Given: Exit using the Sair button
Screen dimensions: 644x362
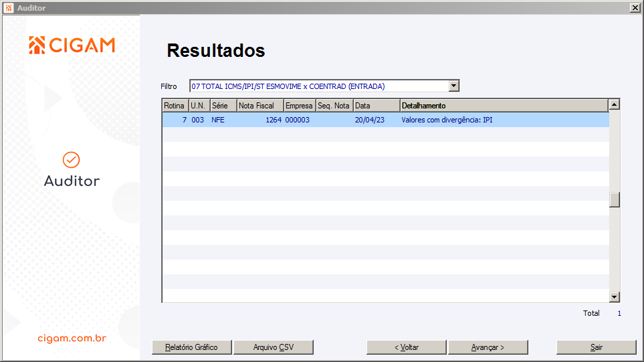Looking at the screenshot, I should coord(596,347).
